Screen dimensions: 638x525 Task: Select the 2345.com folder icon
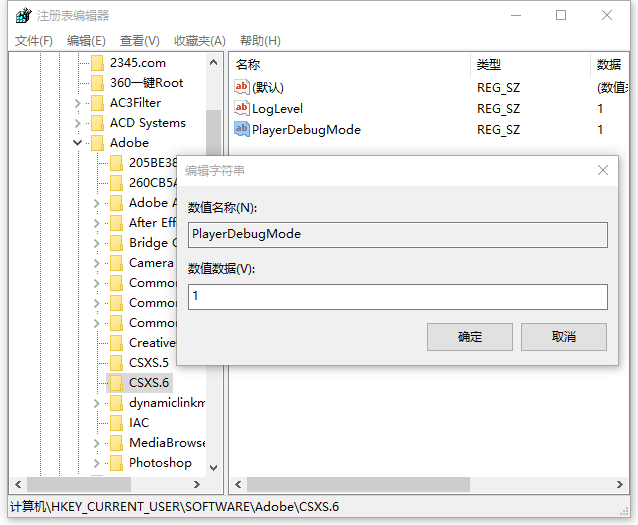click(97, 63)
